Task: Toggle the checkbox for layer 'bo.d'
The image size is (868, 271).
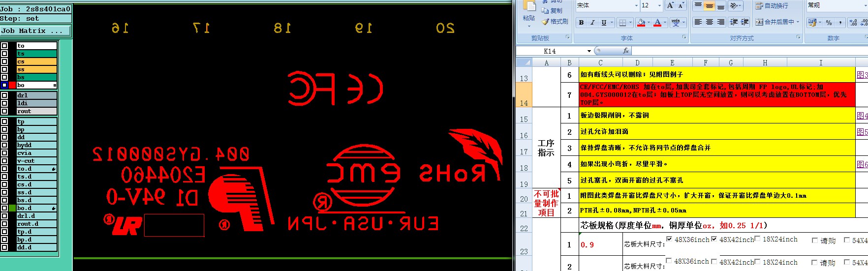Action: coord(4,208)
